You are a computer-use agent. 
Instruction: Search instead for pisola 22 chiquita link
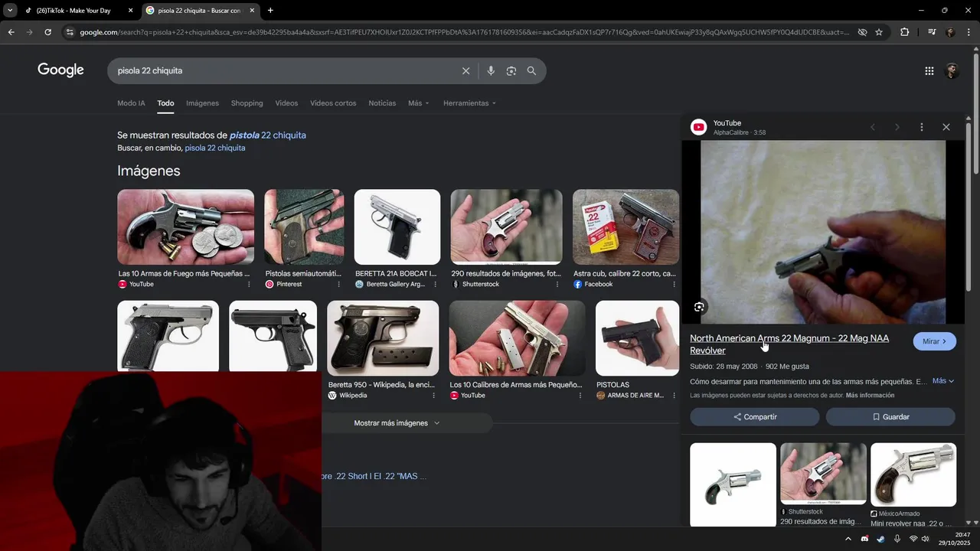click(214, 148)
